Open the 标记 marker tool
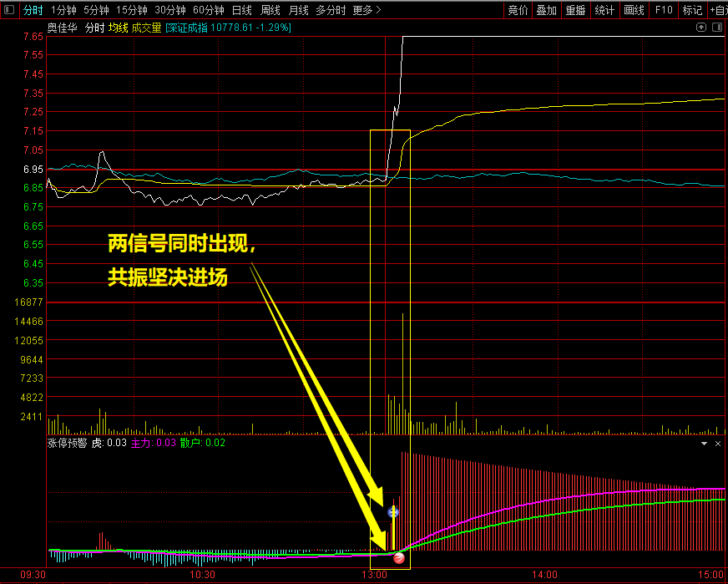The image size is (728, 584). click(x=692, y=10)
